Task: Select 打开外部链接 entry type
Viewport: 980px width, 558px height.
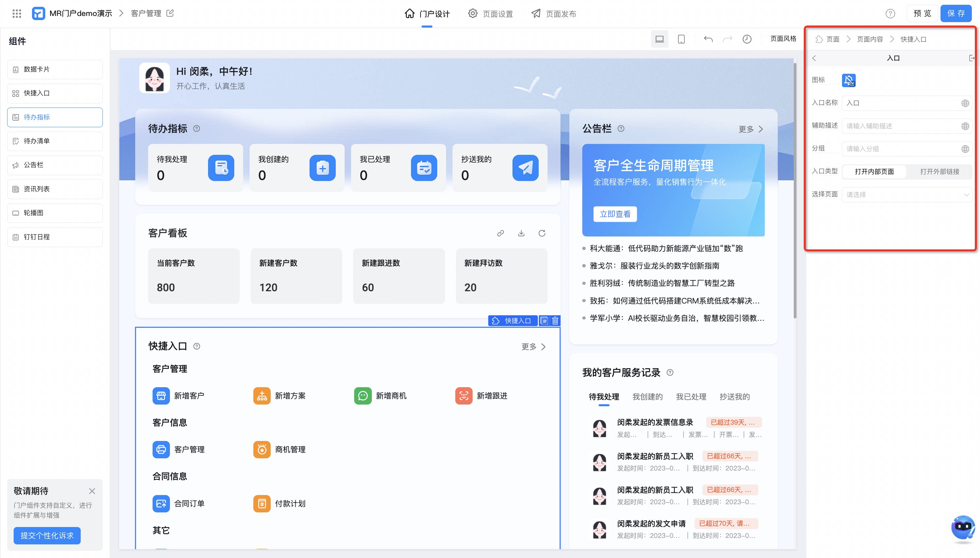Action: [939, 171]
